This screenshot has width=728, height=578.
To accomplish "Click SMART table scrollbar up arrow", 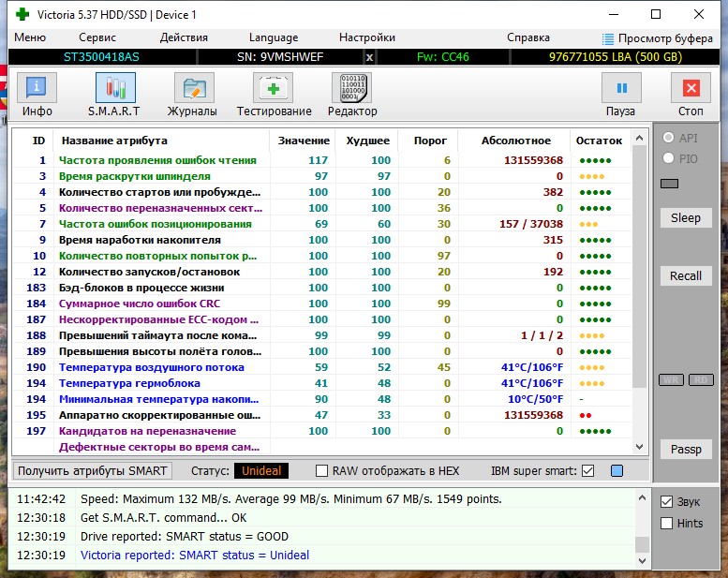I will pyautogui.click(x=639, y=138).
